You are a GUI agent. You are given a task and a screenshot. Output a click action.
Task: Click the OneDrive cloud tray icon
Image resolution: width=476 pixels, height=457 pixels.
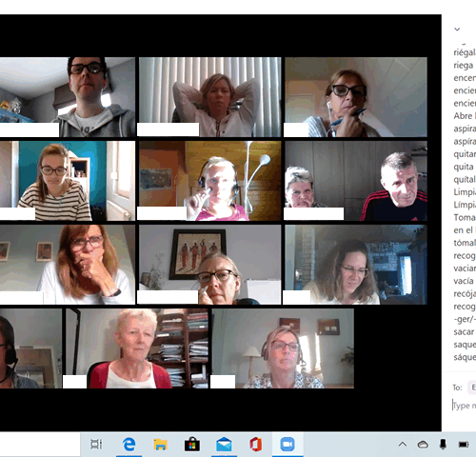pyautogui.click(x=423, y=445)
